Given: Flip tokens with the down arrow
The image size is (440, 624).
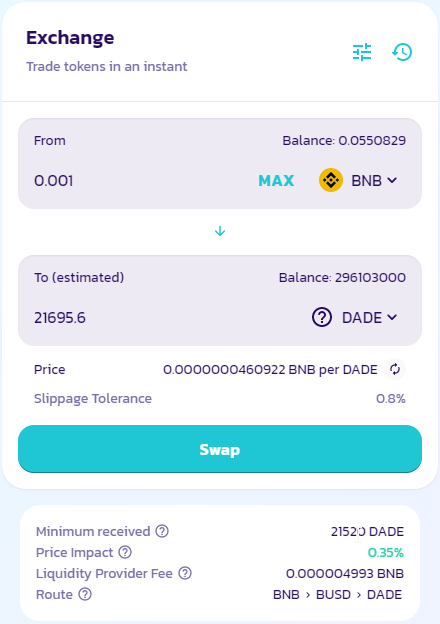Looking at the screenshot, I should pos(220,231).
